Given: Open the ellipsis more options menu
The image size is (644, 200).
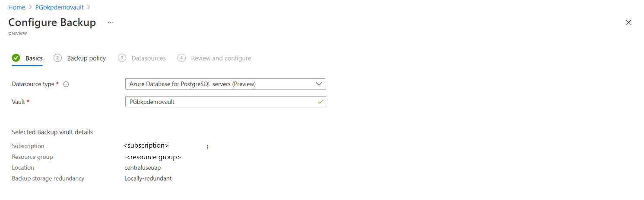Looking at the screenshot, I should (x=111, y=22).
